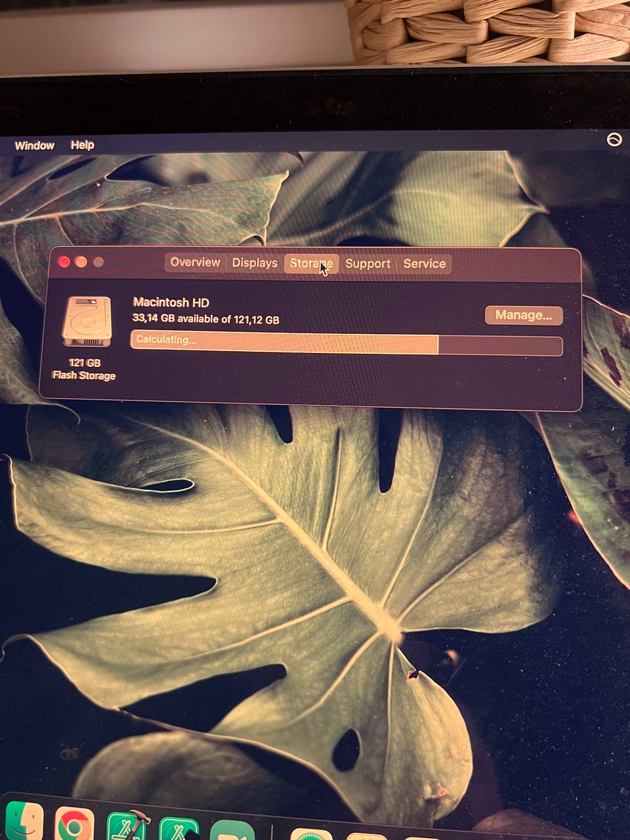
Task: Open the Window menu
Action: [34, 146]
